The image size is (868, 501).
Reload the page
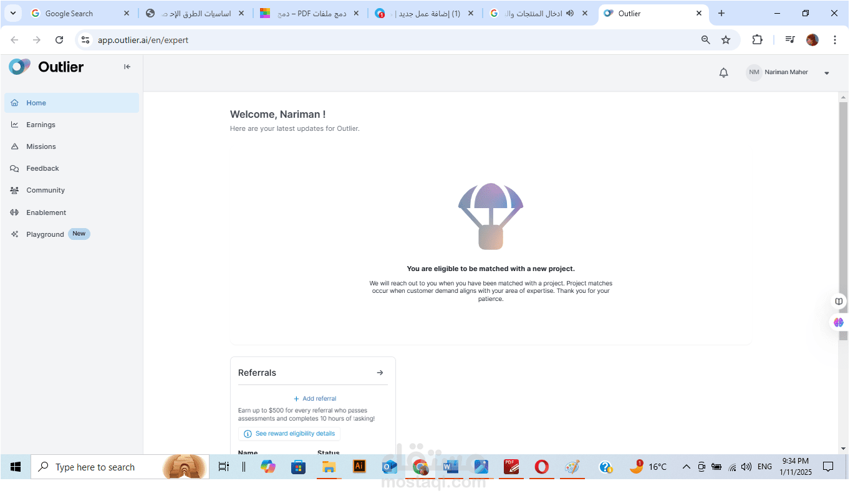pyautogui.click(x=59, y=40)
